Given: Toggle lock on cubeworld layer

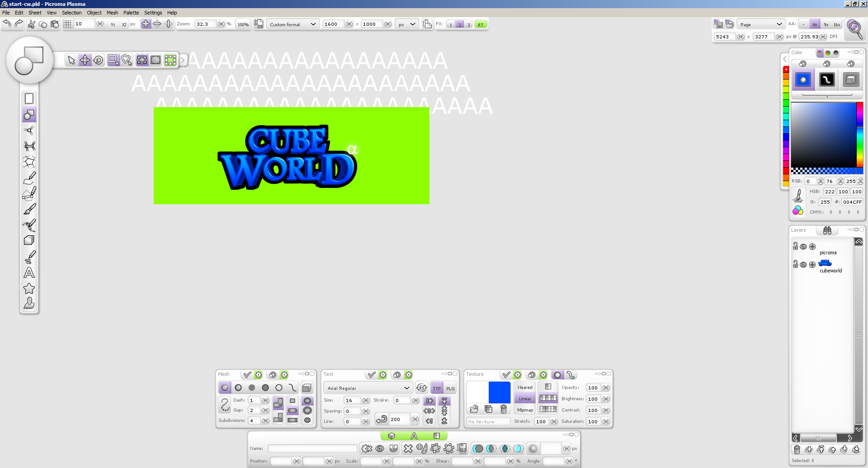Looking at the screenshot, I should pos(795,264).
